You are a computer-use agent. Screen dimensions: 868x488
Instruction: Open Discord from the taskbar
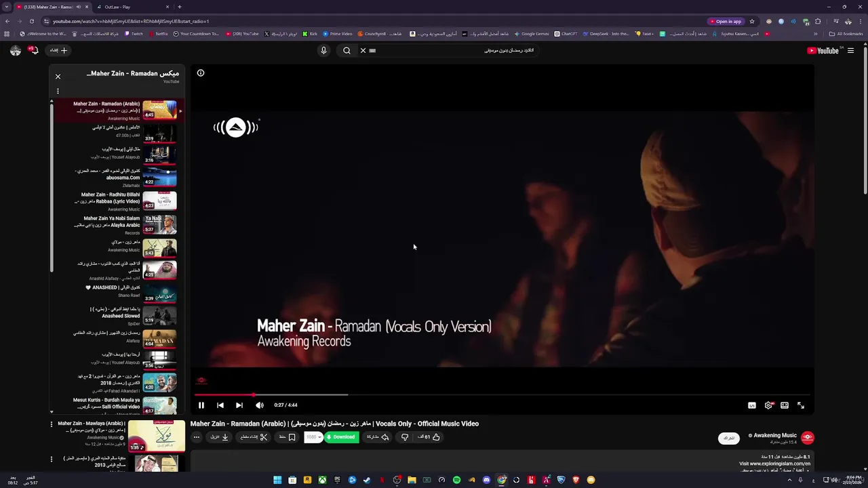pos(486,480)
